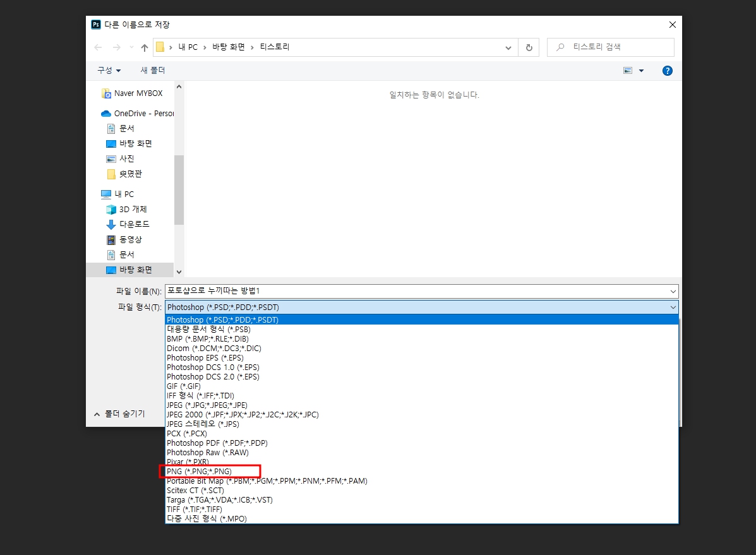Choose Portable Bit Map format entry
Screen dimensions: 756x555
[422, 481]
